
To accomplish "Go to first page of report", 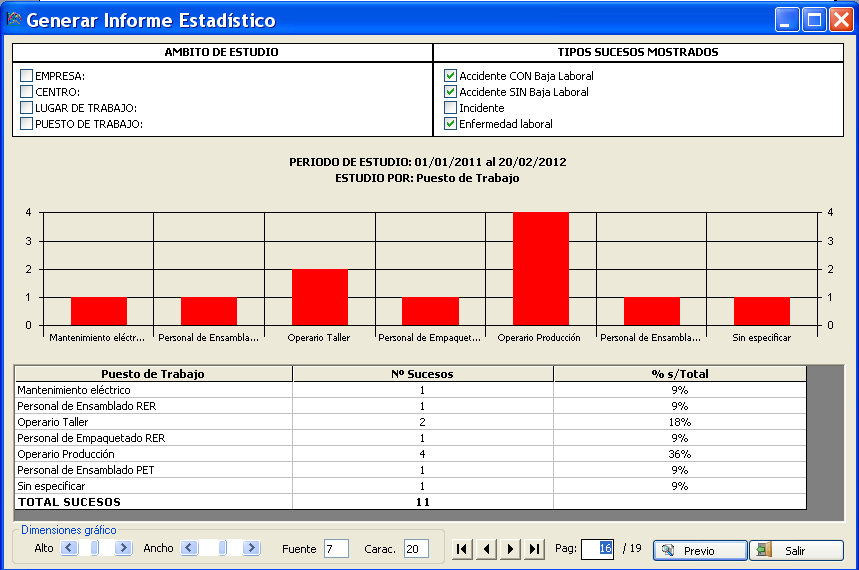I will pos(462,549).
